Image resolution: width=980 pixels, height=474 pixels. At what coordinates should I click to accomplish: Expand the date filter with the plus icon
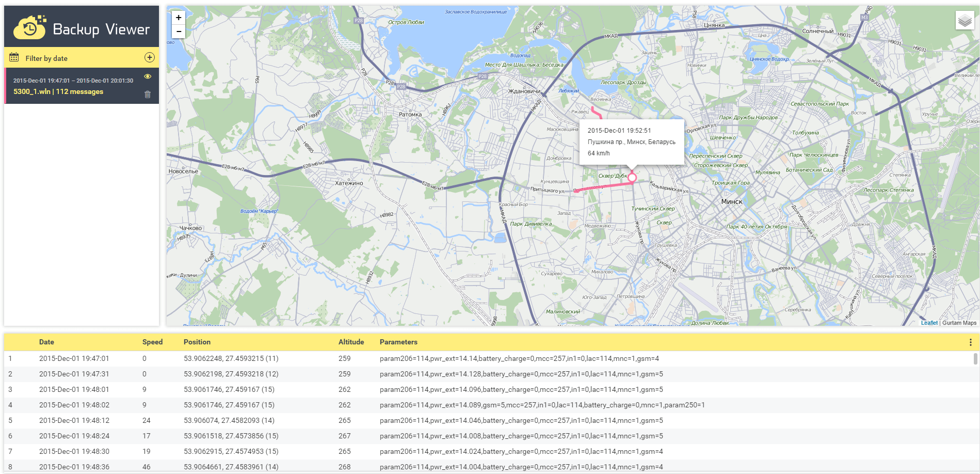(150, 58)
